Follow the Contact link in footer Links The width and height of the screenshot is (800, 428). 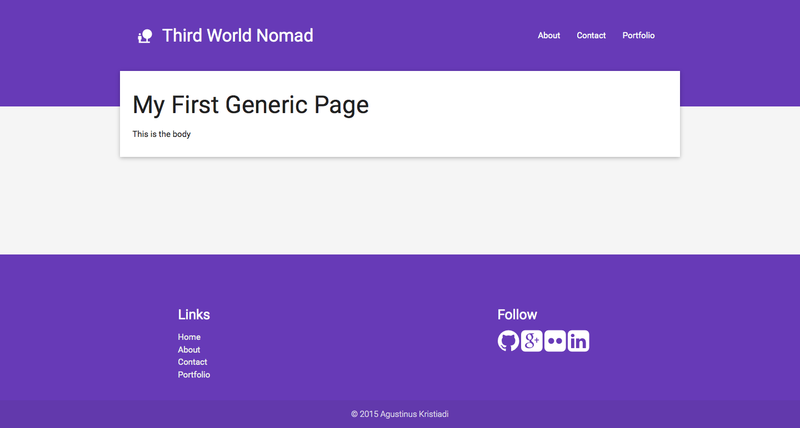tap(193, 362)
